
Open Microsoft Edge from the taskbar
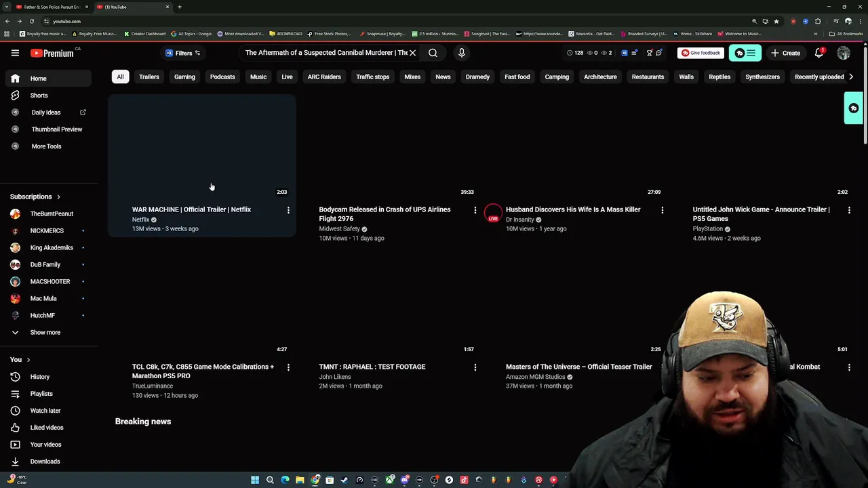[x=285, y=480]
